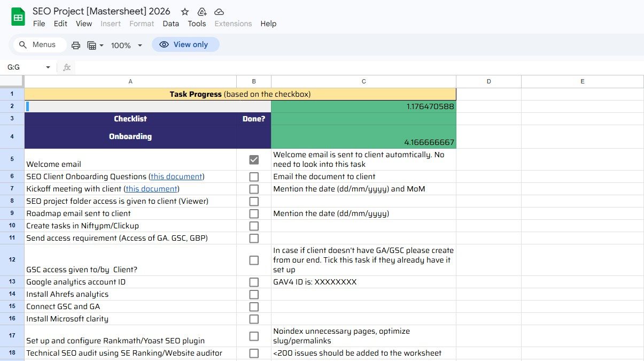Tick the checkbox for SEO Client Onboarding Questions
The image size is (644, 361).
254,176
